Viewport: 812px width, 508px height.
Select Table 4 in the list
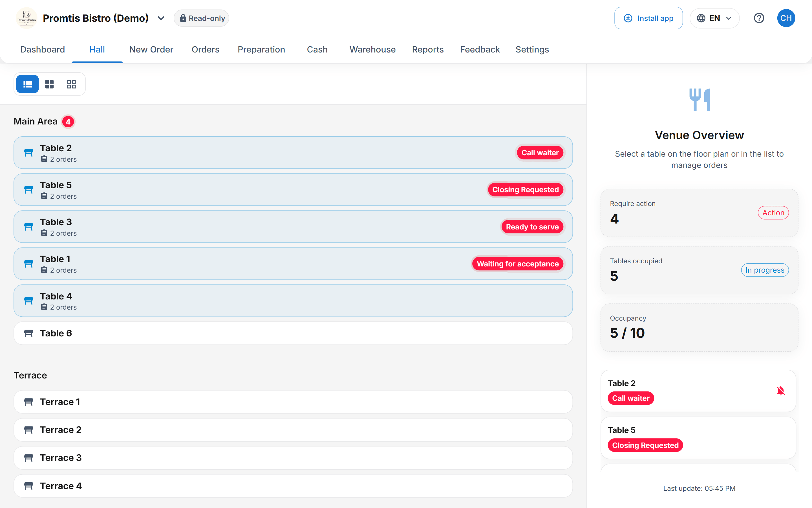(293, 301)
